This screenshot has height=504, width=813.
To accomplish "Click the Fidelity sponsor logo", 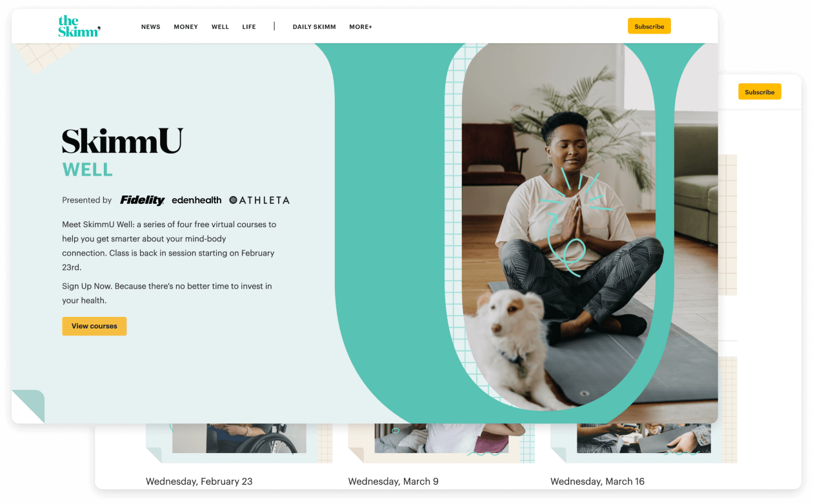I will pyautogui.click(x=143, y=200).
